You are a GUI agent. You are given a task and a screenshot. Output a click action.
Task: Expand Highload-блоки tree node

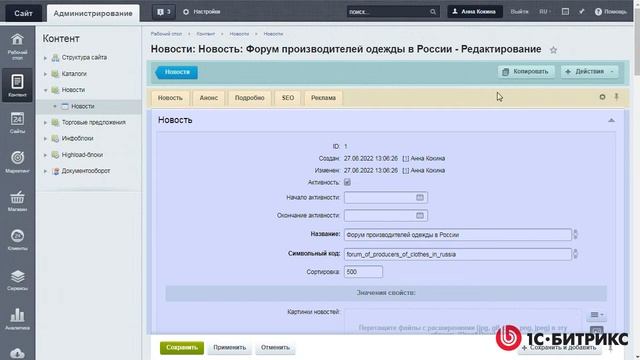tap(45, 155)
